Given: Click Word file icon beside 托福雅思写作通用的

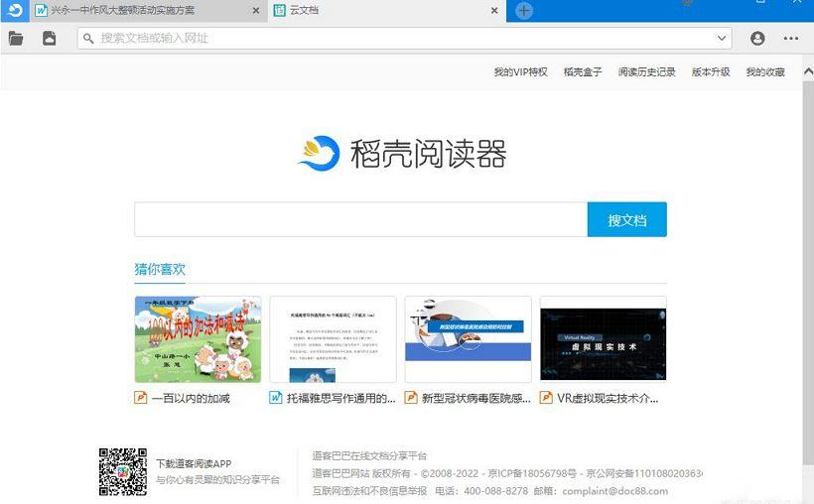Looking at the screenshot, I should click(276, 398).
